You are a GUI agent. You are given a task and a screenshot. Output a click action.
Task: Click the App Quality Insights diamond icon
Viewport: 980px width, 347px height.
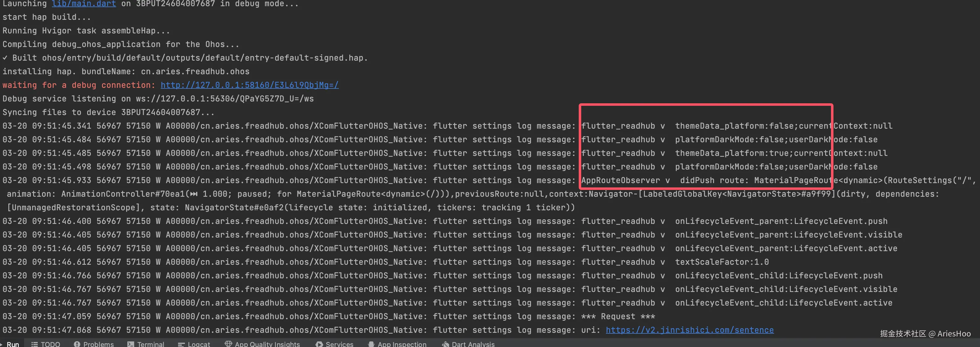pos(228,344)
